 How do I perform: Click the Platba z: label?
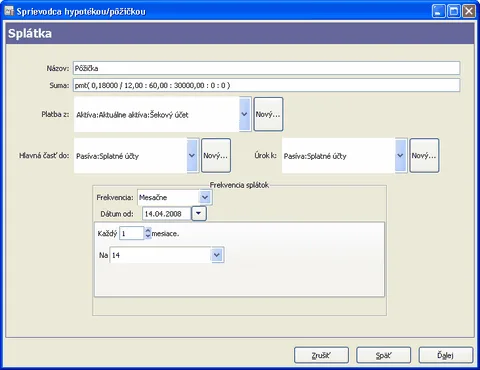[55, 114]
